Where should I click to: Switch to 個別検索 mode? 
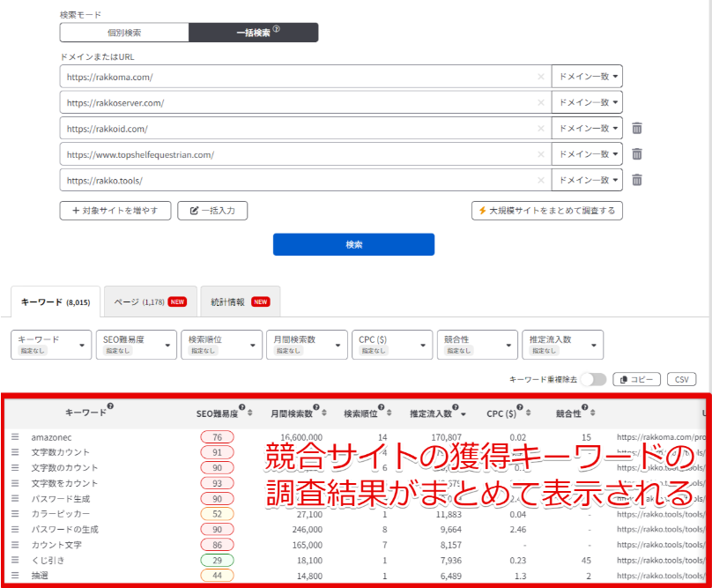124,33
